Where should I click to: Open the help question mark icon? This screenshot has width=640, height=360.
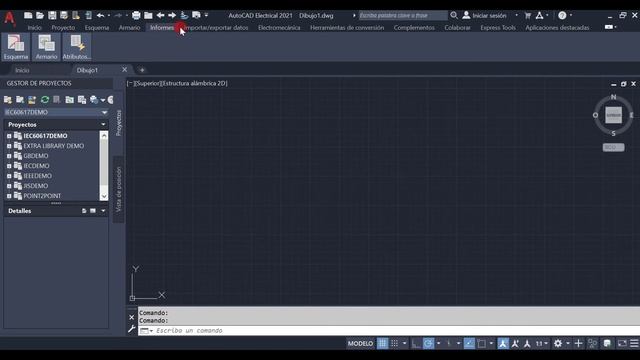562,16
